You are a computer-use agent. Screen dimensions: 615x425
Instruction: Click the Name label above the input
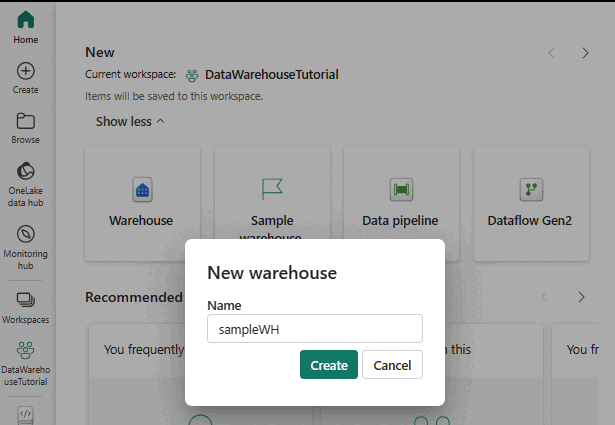coord(224,305)
